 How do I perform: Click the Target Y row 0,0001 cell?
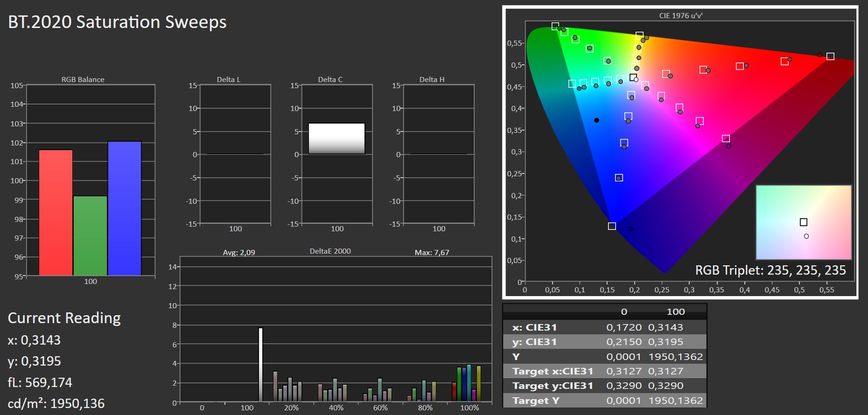pyautogui.click(x=624, y=401)
